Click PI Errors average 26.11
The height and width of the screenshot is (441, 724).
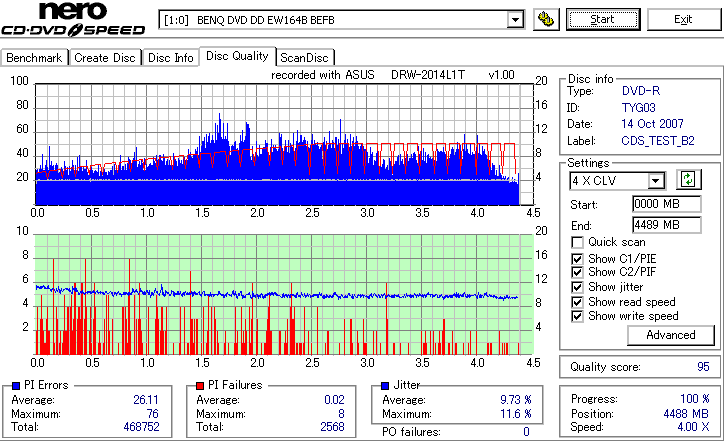point(146,400)
